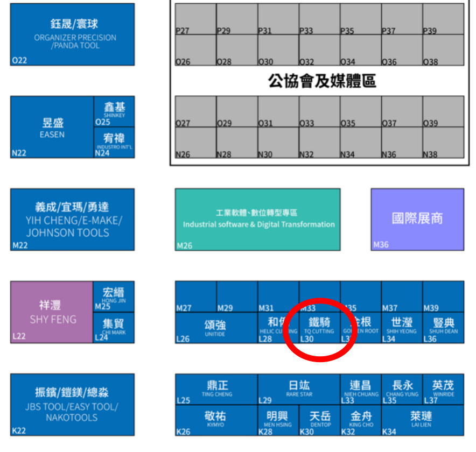
Task: Open the Industrial software & Digital Transformation zone
Action: (258, 220)
